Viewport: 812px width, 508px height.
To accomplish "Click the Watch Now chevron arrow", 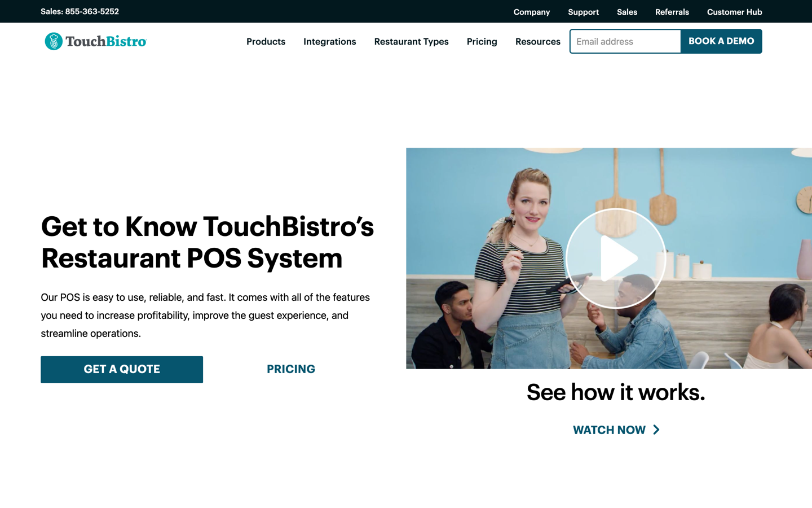I will (656, 430).
